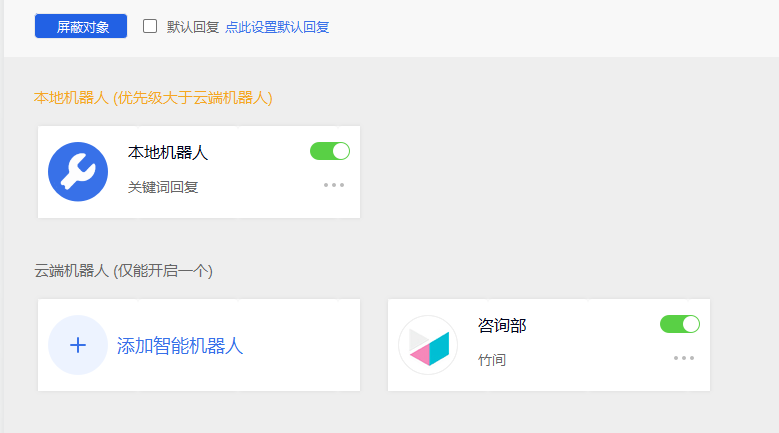This screenshot has height=433, width=779.
Task: Click the 咨询部 colorful cube logo
Action: (x=428, y=345)
